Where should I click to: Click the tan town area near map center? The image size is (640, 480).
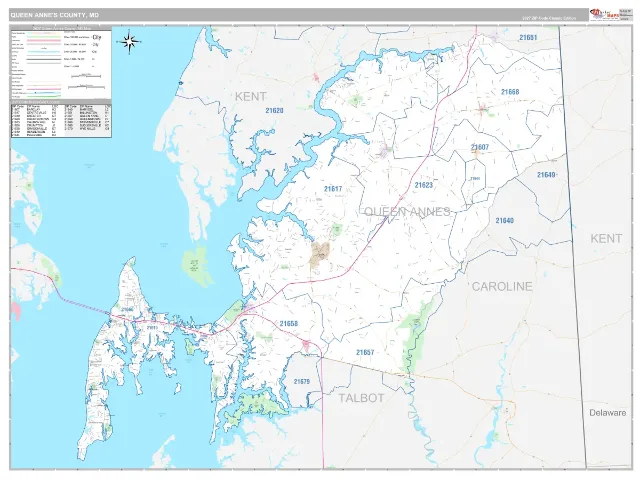click(x=320, y=253)
